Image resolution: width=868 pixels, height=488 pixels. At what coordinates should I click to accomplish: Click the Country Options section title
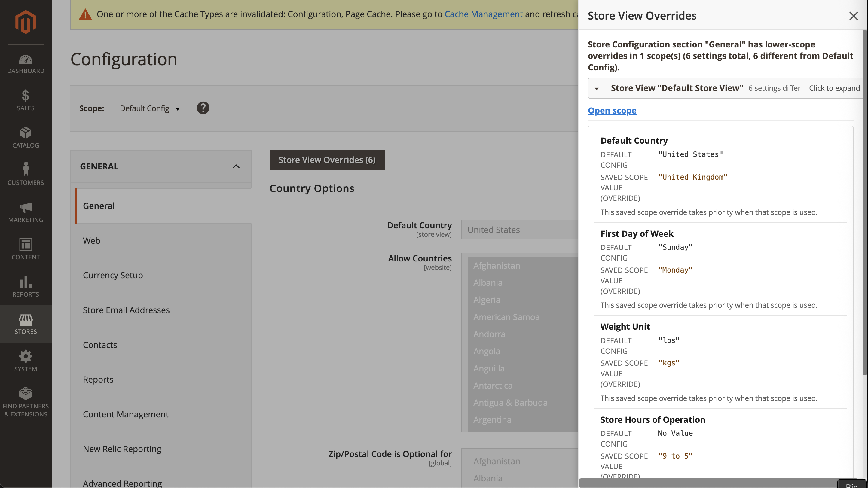pyautogui.click(x=312, y=188)
